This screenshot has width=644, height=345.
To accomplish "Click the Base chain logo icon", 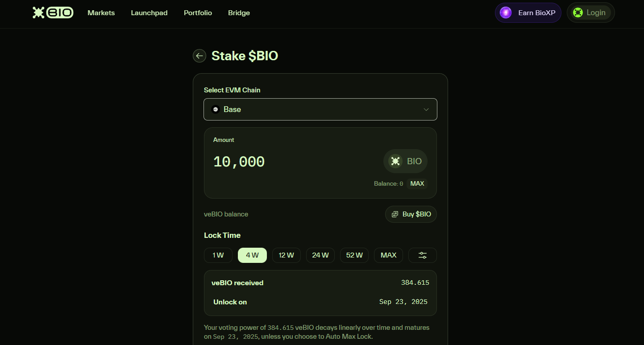I will click(x=216, y=109).
